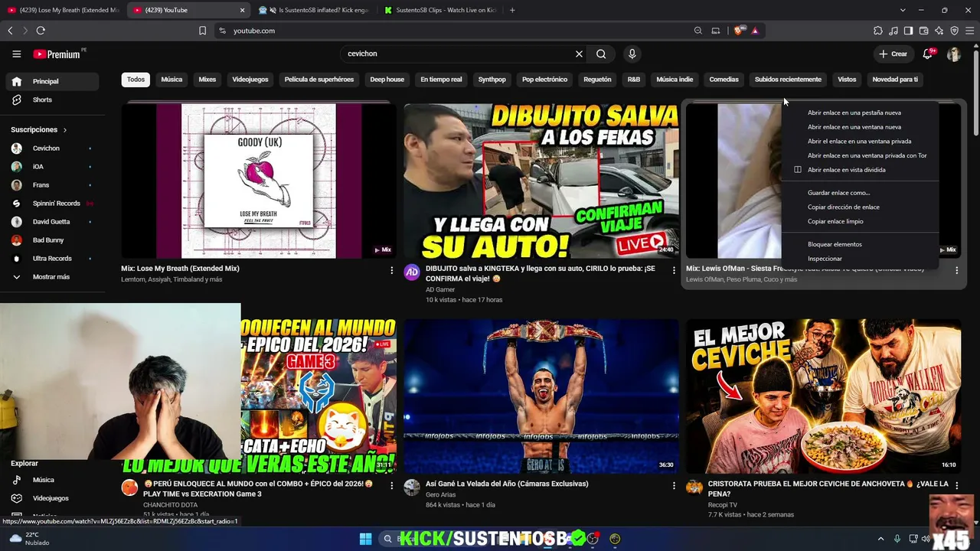Image resolution: width=980 pixels, height=551 pixels.
Task: Expand the Suscripciones section
Action: click(39, 130)
